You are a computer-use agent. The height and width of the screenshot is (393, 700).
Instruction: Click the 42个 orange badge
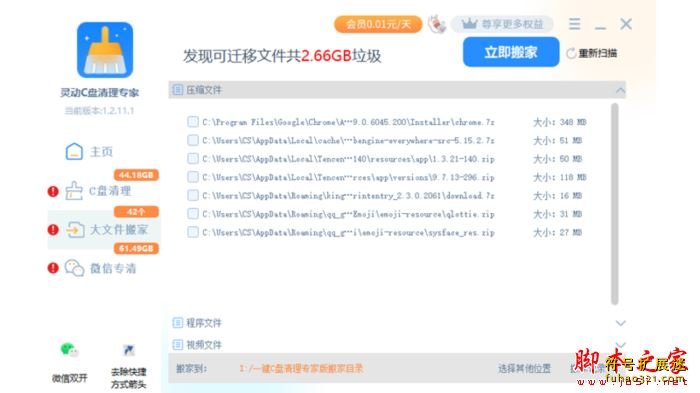[x=136, y=212]
